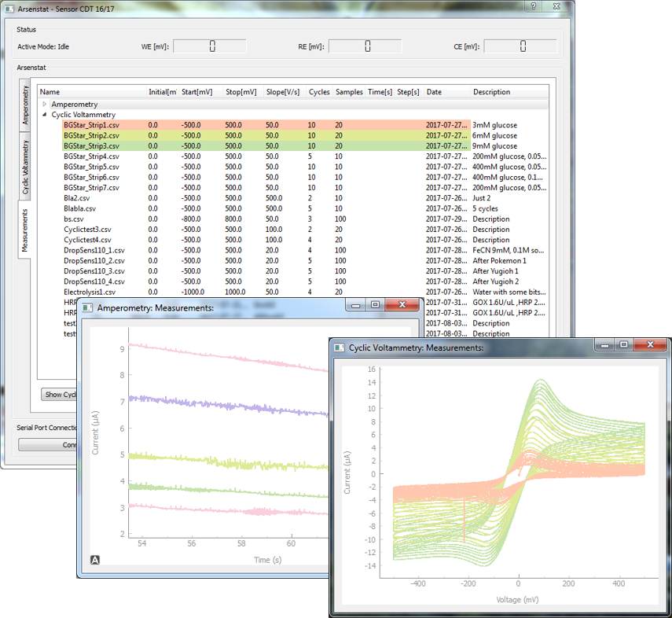This screenshot has height=618, width=672.
Task: Close the Amperometry Measurements window
Action: tap(402, 304)
